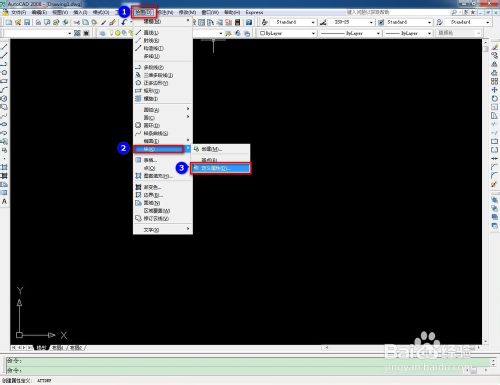The height and width of the screenshot is (385, 500).
Task: Expand the Arc (圆弧) submenu
Action: [x=163, y=109]
